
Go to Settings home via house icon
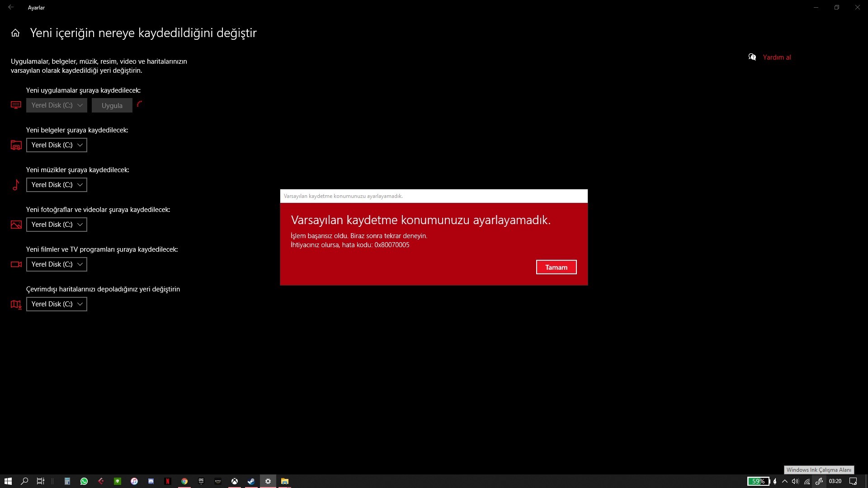pos(15,33)
